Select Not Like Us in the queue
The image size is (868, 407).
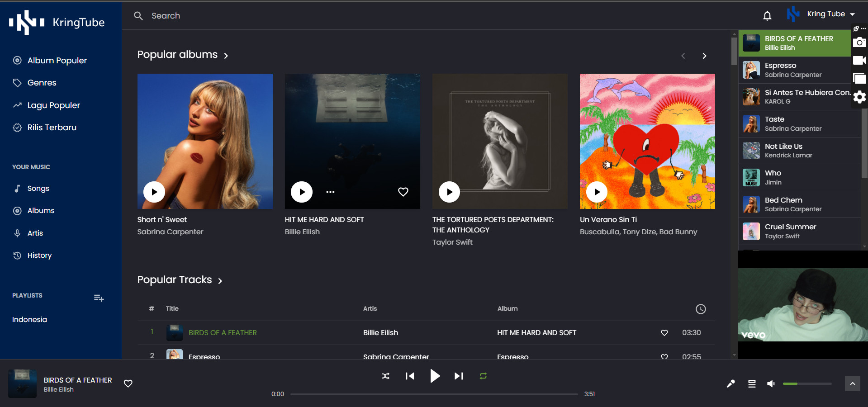coord(800,151)
